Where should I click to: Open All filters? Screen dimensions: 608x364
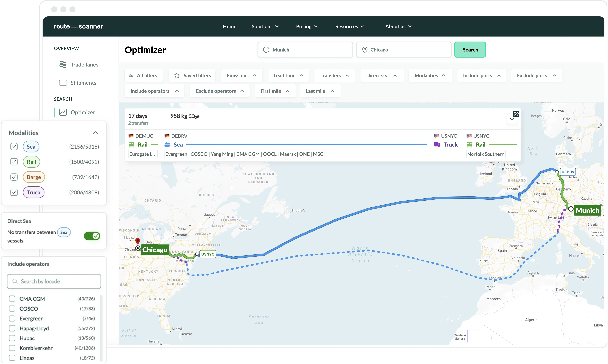pos(144,75)
